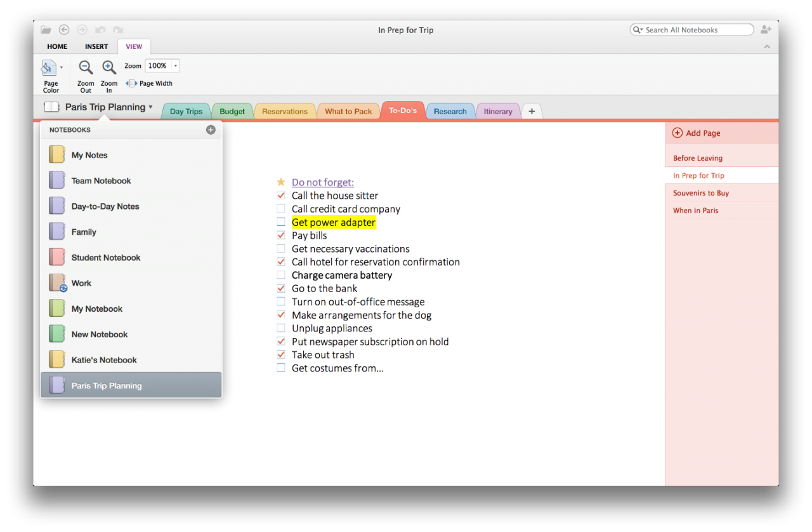Click the Page Width icon
Image resolution: width=812 pixels, height=532 pixels.
pyautogui.click(x=132, y=83)
